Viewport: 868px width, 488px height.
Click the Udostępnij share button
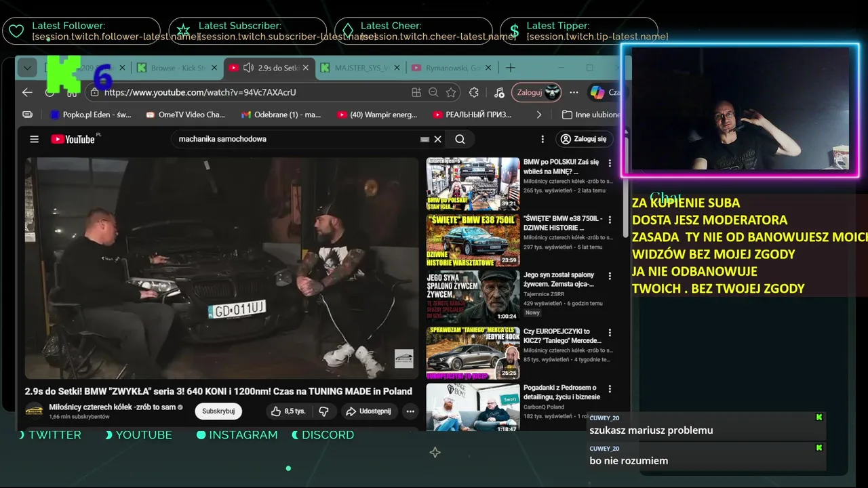[x=368, y=411]
